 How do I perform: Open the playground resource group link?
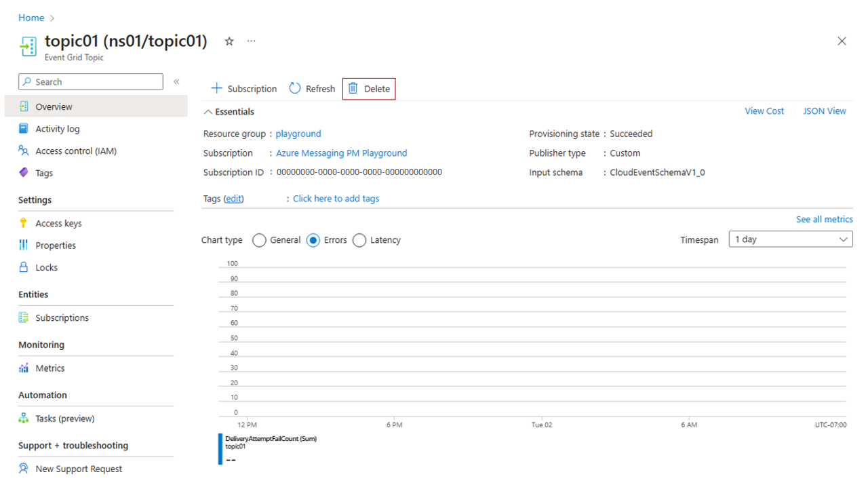[298, 134]
